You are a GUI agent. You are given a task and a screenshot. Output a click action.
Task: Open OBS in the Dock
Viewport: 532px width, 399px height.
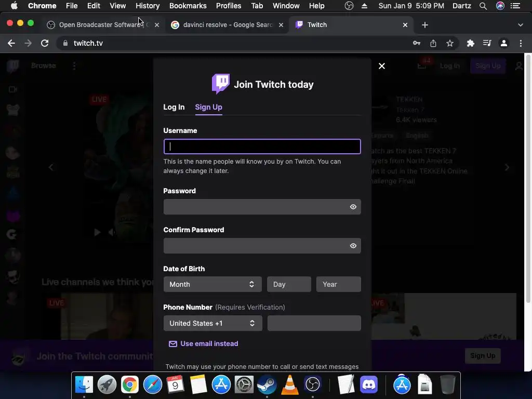click(x=312, y=385)
